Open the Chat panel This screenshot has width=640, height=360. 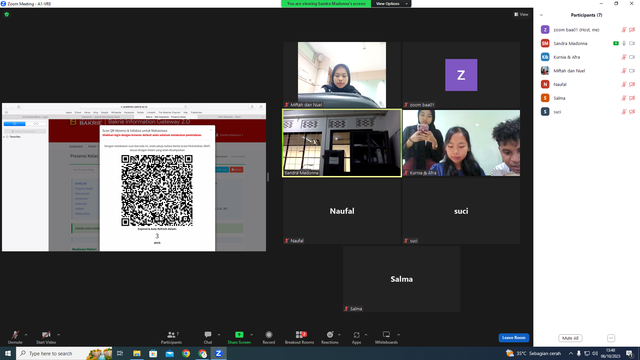pyautogui.click(x=208, y=337)
